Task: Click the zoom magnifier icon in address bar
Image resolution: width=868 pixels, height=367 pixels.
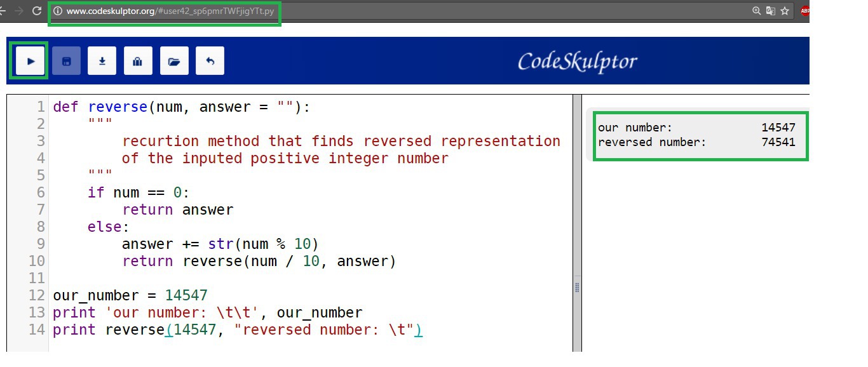Action: (x=756, y=11)
